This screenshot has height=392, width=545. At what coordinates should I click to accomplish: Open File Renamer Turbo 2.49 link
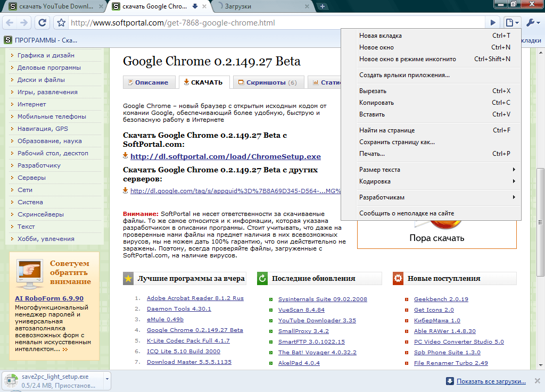click(451, 363)
